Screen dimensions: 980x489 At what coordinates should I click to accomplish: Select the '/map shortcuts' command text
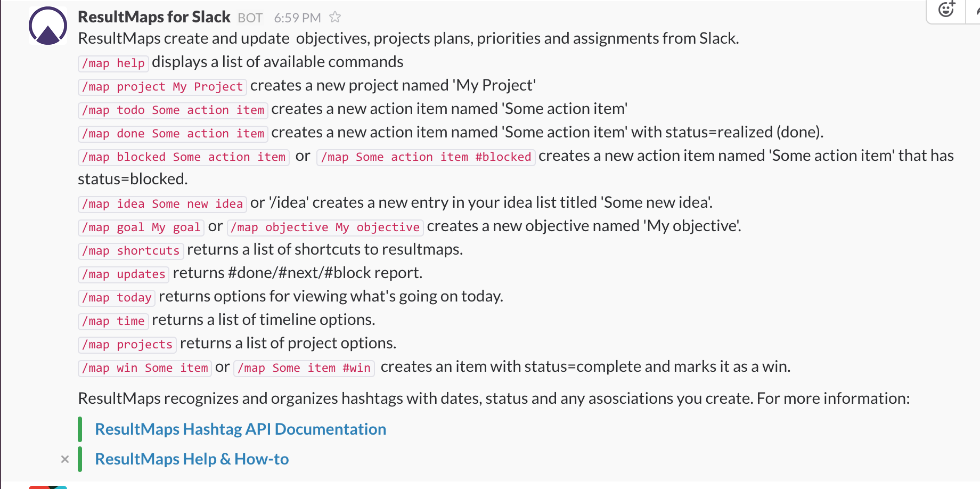(130, 251)
